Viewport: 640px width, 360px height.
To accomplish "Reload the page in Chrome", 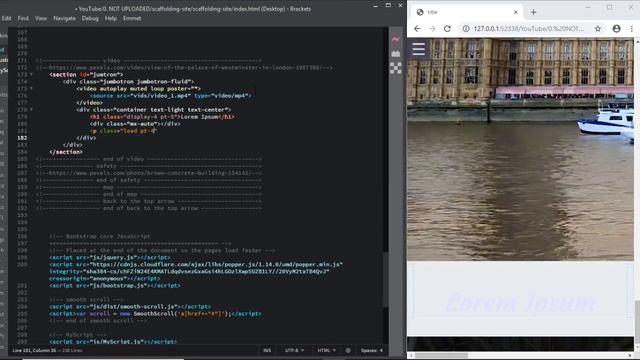I will [447, 29].
